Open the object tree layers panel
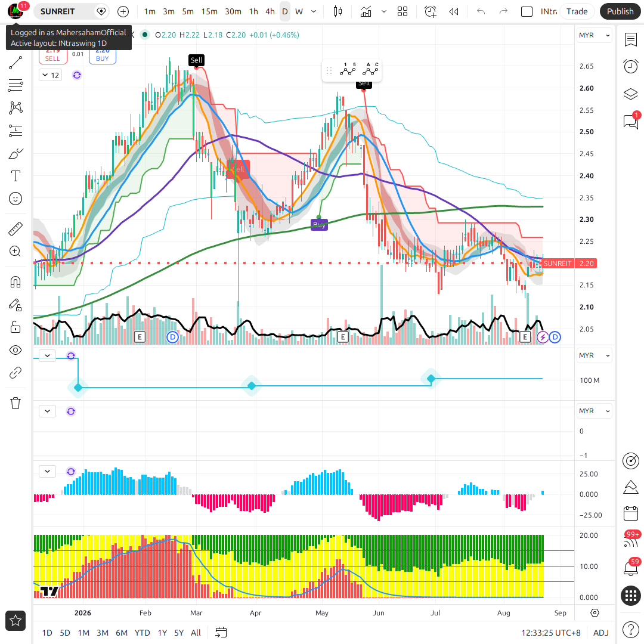 (630, 94)
